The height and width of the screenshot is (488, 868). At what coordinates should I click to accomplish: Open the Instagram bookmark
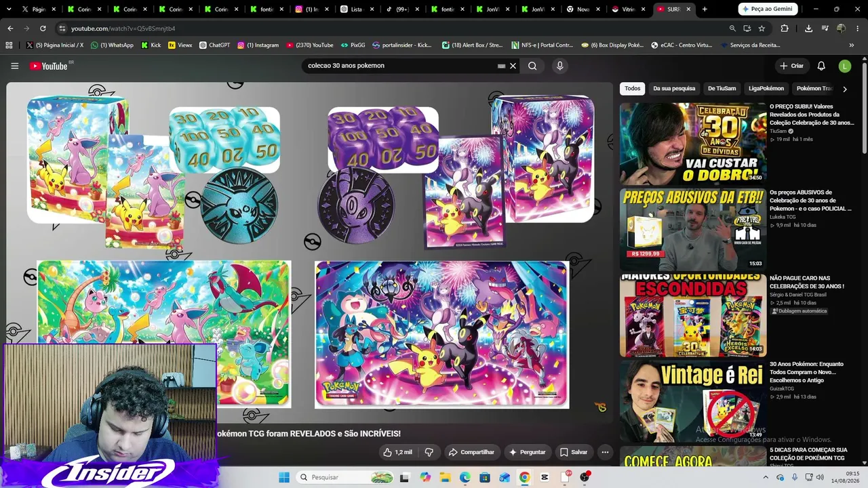coord(258,45)
